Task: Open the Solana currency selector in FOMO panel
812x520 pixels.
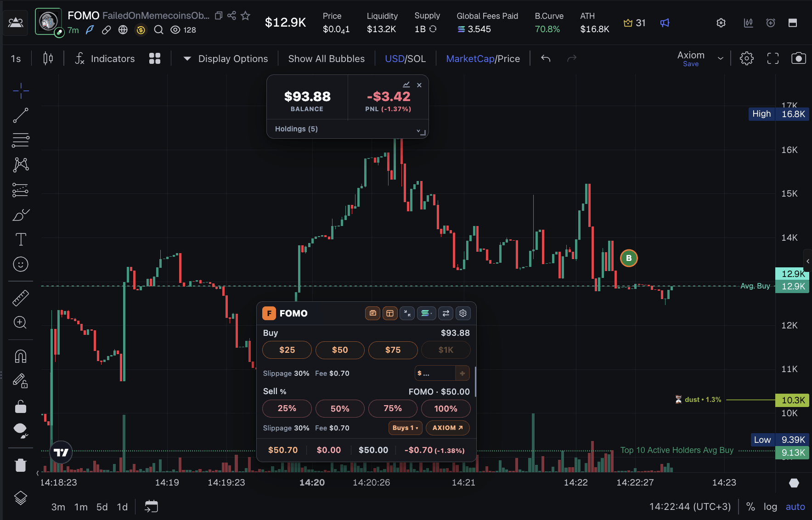Action: pyautogui.click(x=426, y=313)
